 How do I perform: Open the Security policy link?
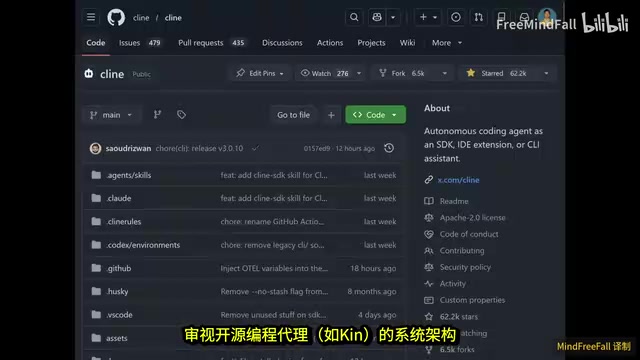[465, 267]
